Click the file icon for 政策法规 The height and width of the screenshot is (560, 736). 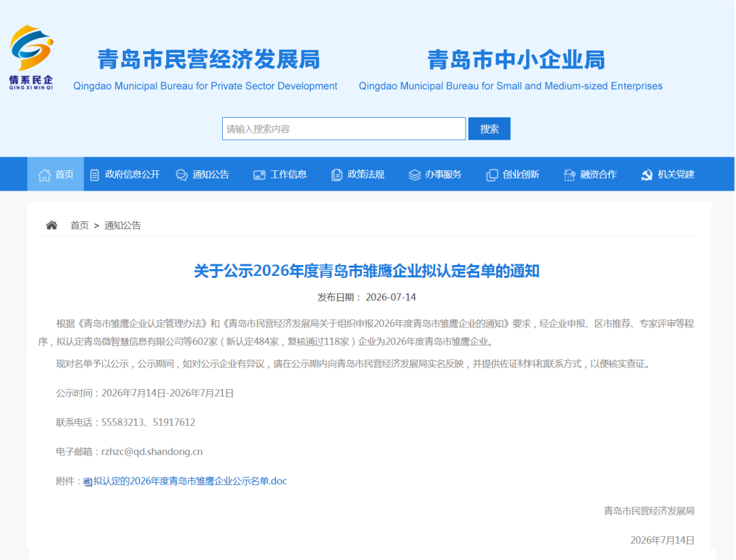337,175
